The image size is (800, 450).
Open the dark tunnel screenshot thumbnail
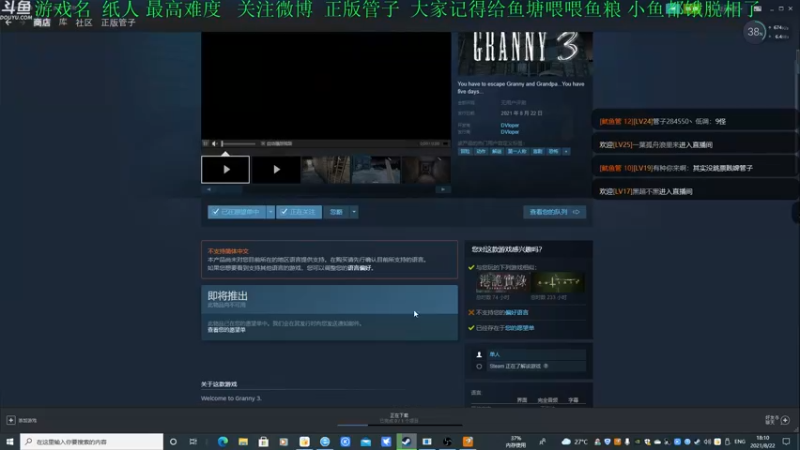(426, 169)
